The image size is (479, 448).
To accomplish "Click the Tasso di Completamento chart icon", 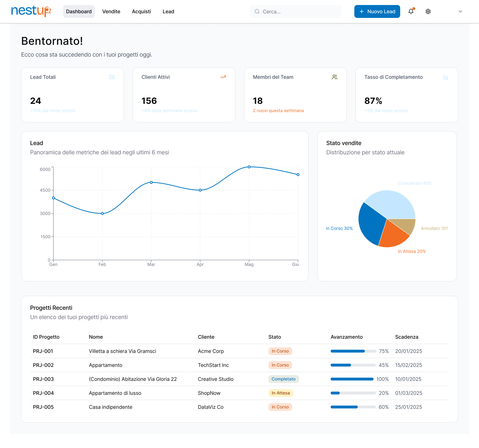I will 446,77.
